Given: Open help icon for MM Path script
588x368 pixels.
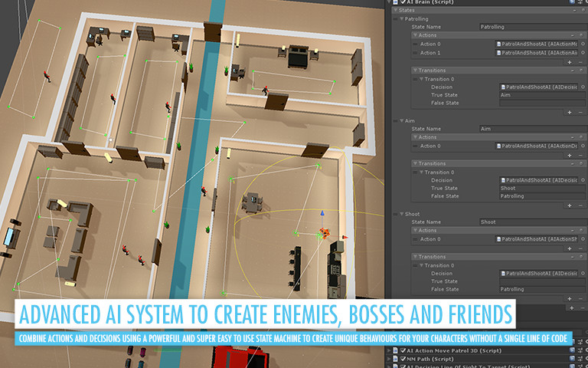Looking at the screenshot, I should 572,359.
